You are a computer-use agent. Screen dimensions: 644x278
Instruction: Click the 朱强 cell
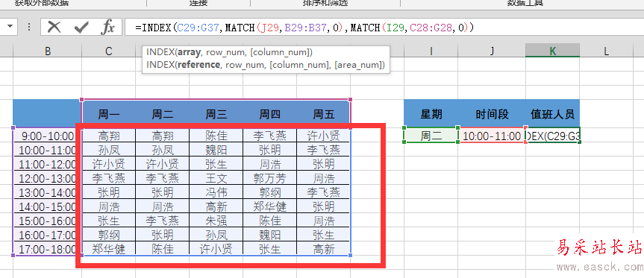coord(216,221)
